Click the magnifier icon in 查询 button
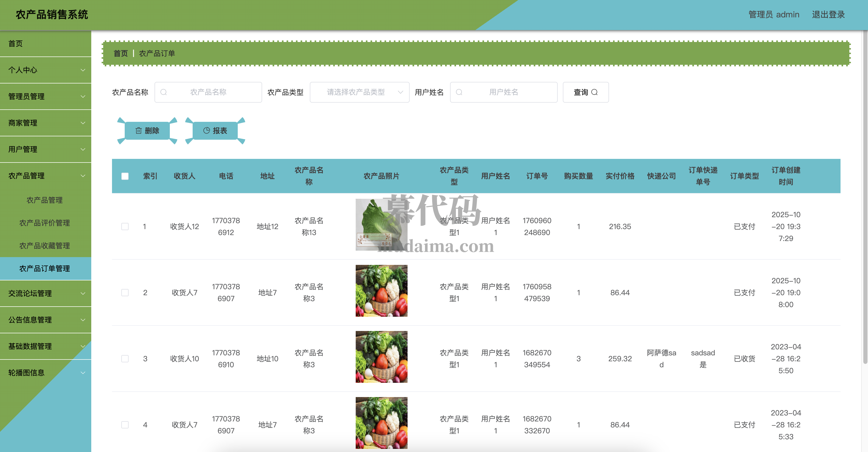 [x=594, y=92]
